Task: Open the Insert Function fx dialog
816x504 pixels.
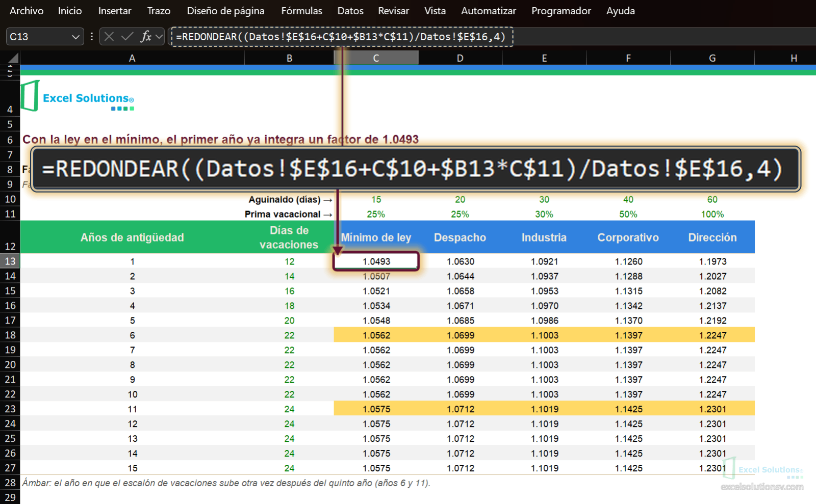Action: pyautogui.click(x=146, y=37)
